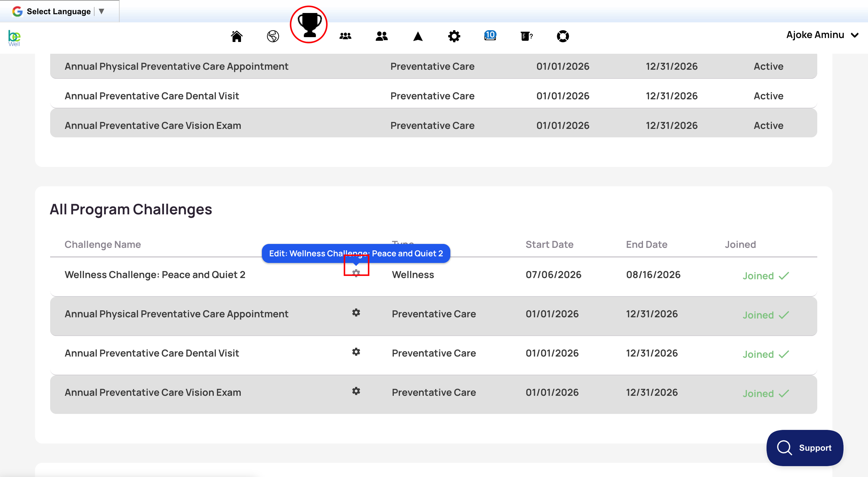Click the Challenge Name column header
The width and height of the screenshot is (868, 477).
pos(103,245)
